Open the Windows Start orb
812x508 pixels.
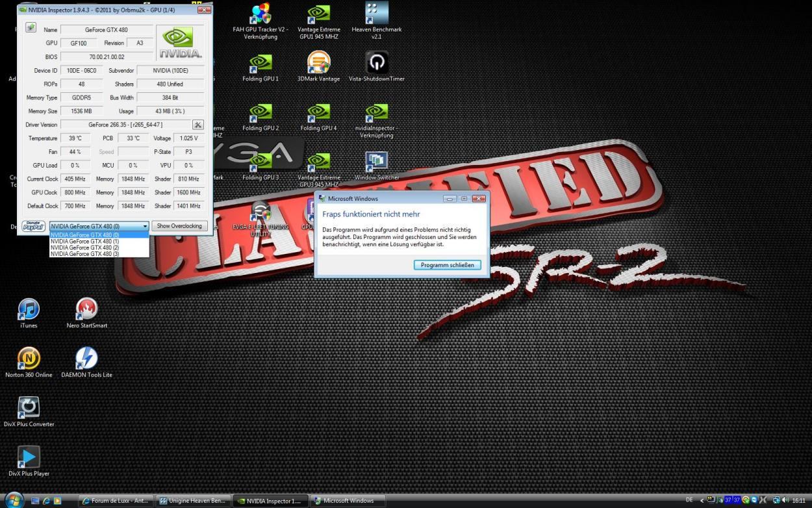point(14,499)
